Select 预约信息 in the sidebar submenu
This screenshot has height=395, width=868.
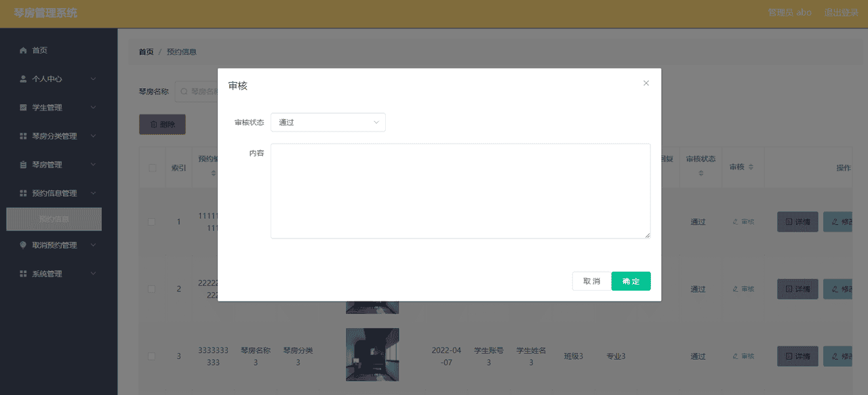[x=54, y=219]
